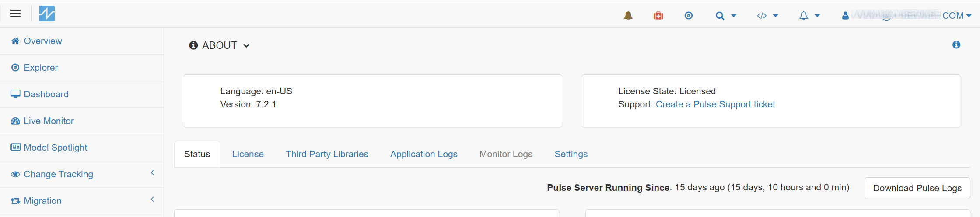Click the hamburger menu icon
The image size is (980, 217).
15,14
